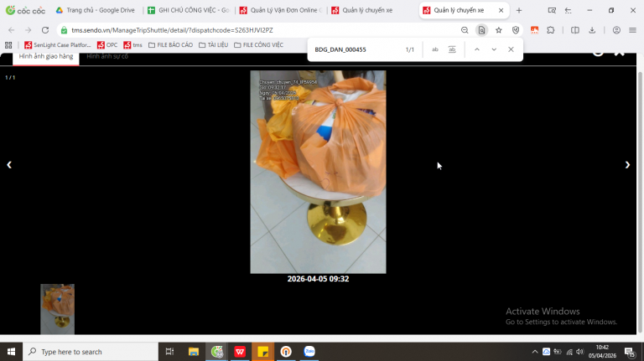
Task: Click the find-in-page search field
Action: click(356, 49)
